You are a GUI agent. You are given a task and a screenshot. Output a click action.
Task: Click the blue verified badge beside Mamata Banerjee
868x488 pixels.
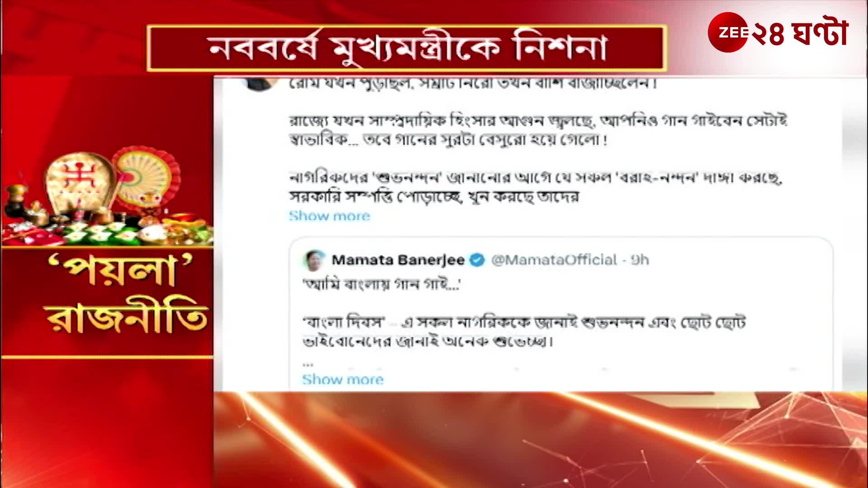pyautogui.click(x=477, y=260)
